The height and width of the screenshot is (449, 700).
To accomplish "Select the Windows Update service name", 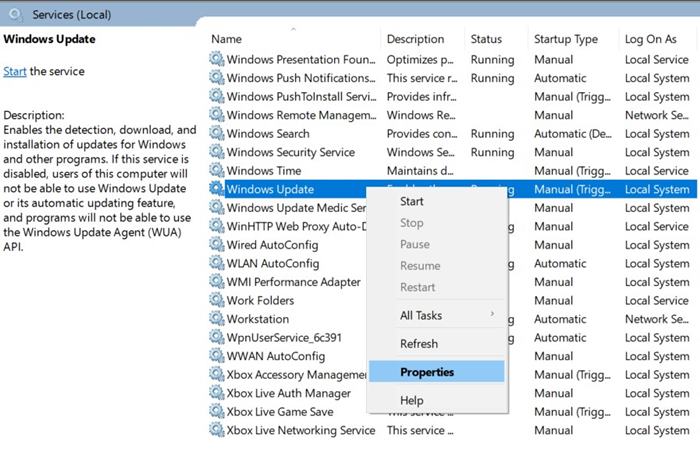I will point(270,189).
